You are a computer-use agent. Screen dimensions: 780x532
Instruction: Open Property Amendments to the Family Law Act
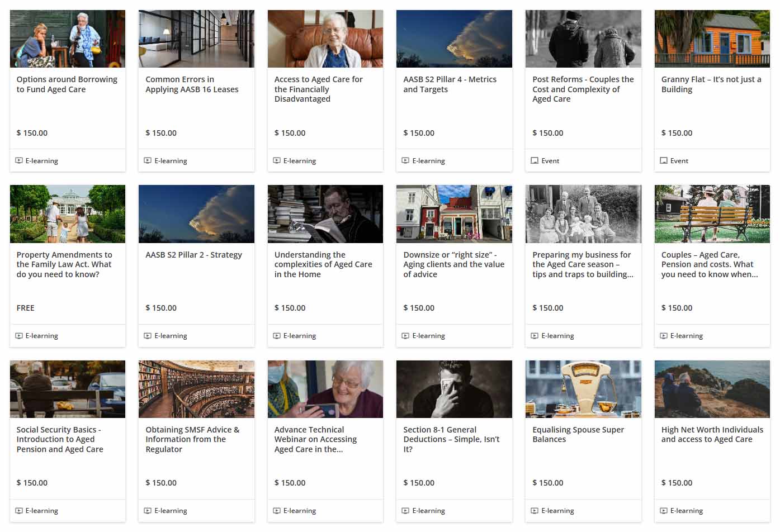coord(64,264)
